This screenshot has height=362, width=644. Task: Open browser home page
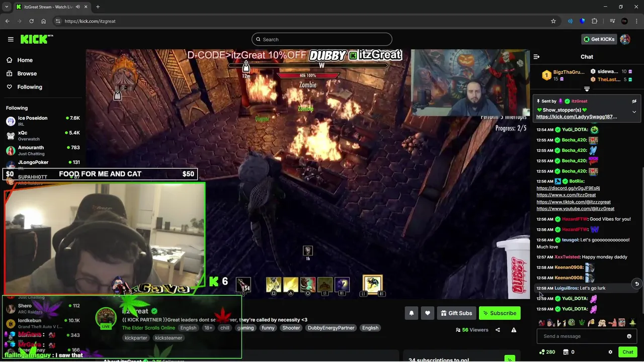point(43,21)
